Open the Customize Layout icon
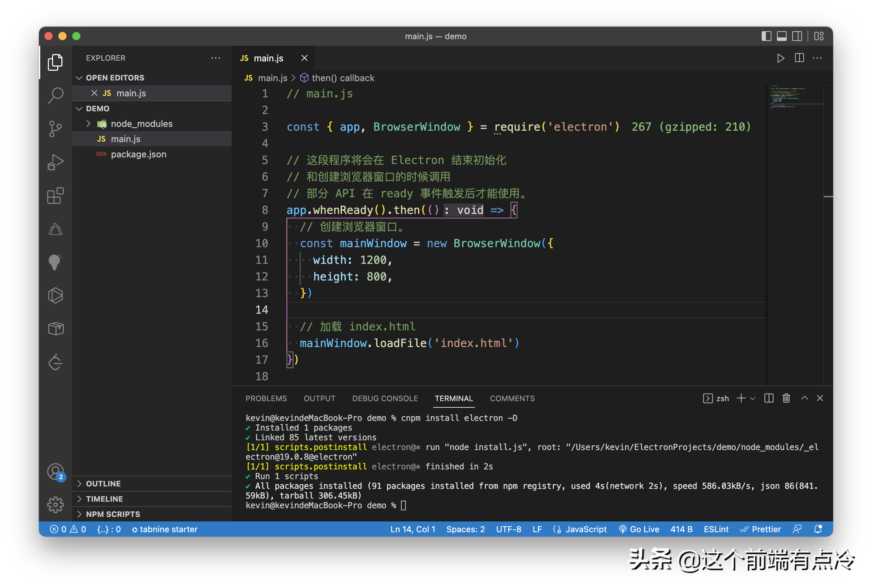The width and height of the screenshot is (872, 588). pyautogui.click(x=819, y=36)
